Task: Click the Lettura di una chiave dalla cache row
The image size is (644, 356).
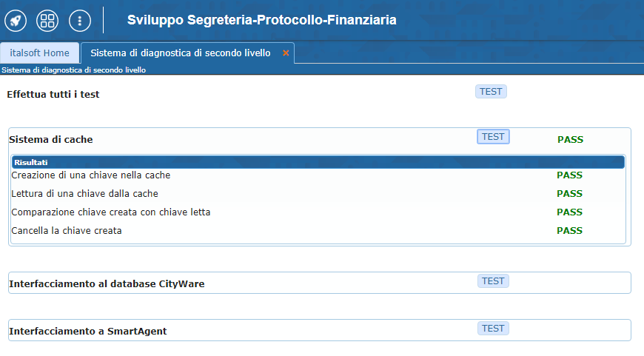Action: (x=85, y=194)
